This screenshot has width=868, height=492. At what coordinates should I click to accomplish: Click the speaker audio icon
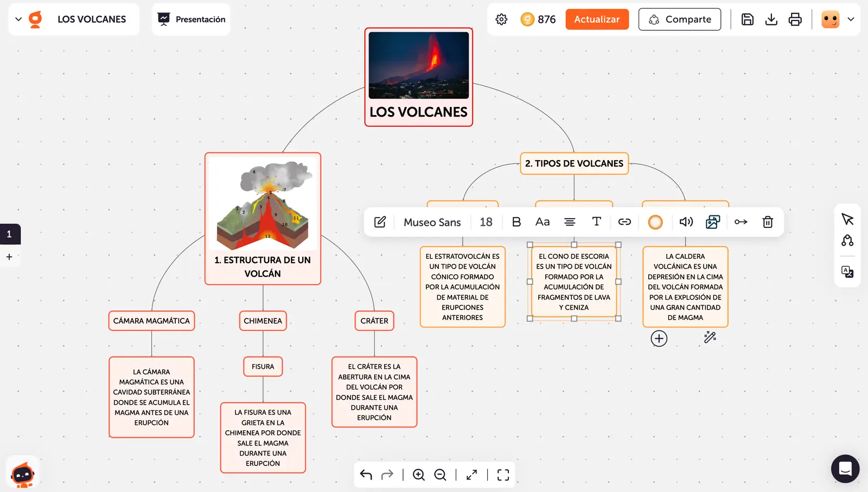tap(686, 222)
